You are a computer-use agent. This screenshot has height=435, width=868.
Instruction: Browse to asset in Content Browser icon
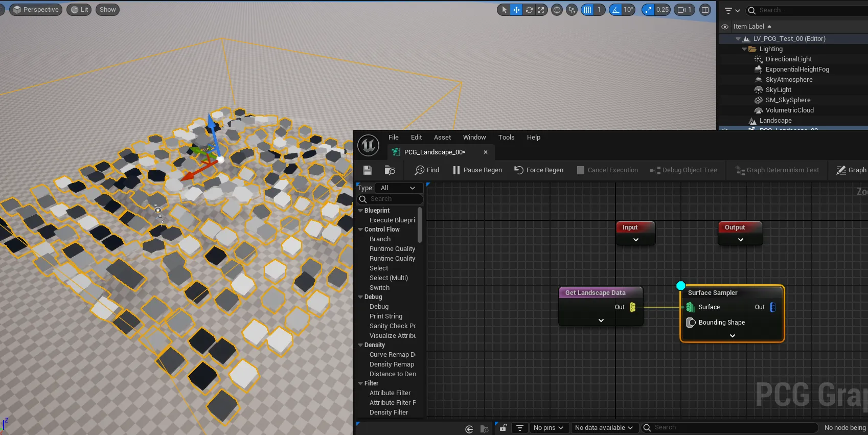pos(390,170)
